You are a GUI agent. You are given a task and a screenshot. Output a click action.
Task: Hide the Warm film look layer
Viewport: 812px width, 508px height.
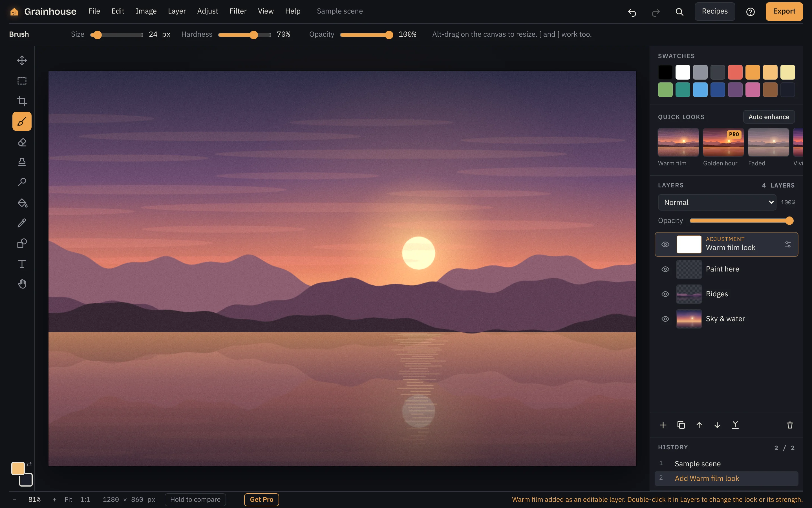[665, 244]
